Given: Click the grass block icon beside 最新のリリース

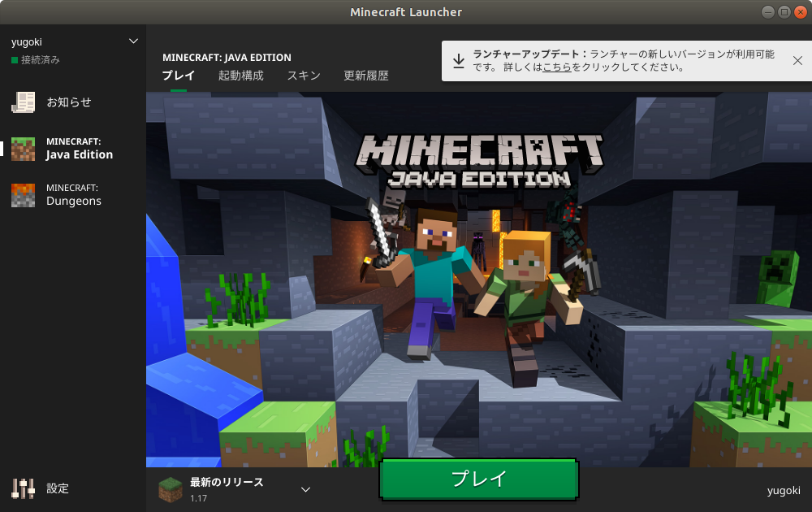Looking at the screenshot, I should tap(171, 490).
